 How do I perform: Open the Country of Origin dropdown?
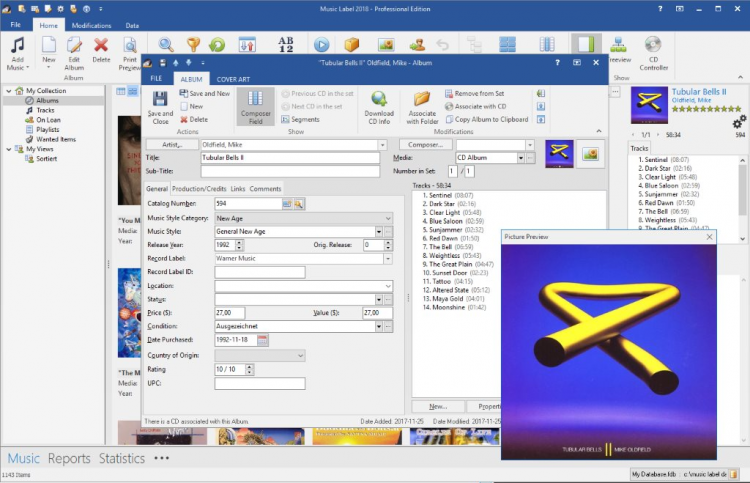click(300, 356)
